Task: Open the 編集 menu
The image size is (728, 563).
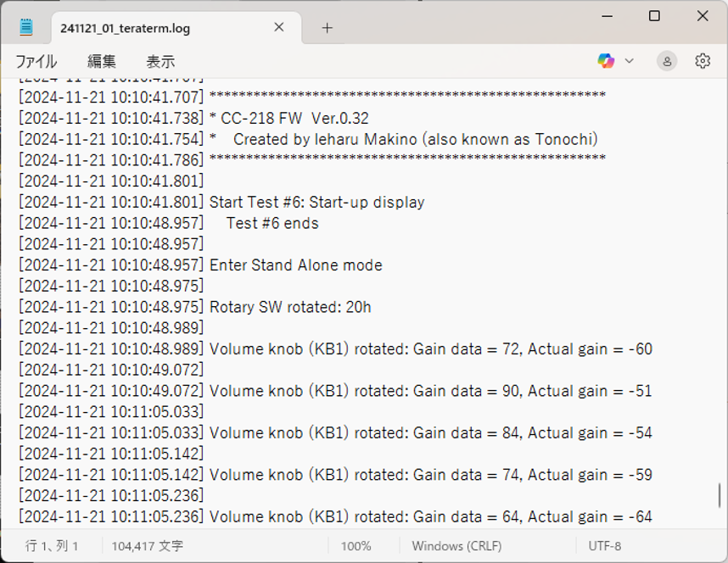Action: point(102,61)
